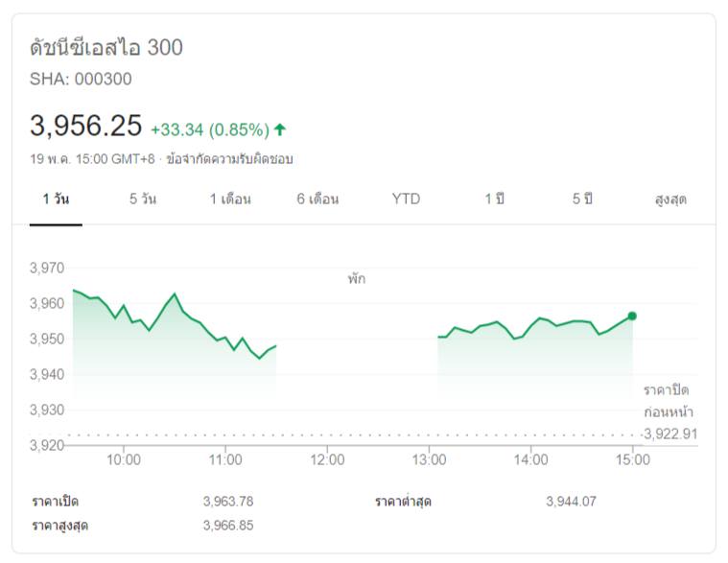This screenshot has height=563, width=728.
Task: Select the สูงสุด (max) tab
Action: pos(670,199)
